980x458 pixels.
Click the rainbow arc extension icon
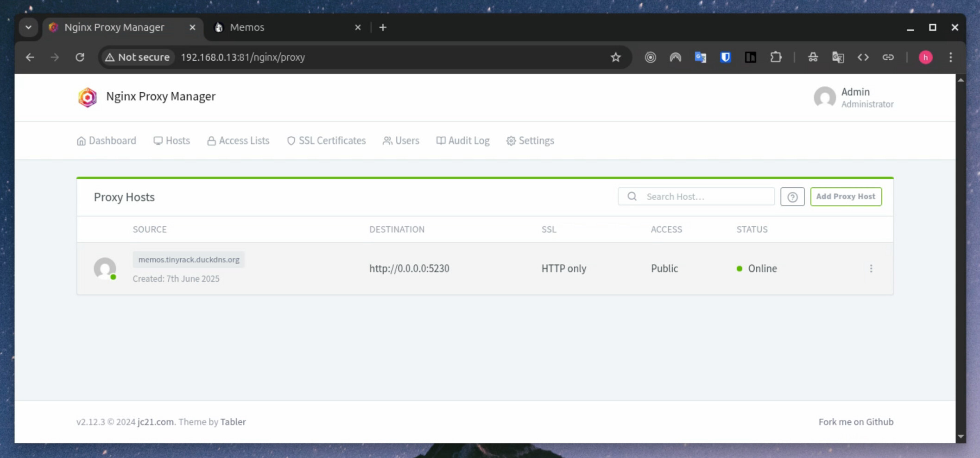click(x=675, y=57)
